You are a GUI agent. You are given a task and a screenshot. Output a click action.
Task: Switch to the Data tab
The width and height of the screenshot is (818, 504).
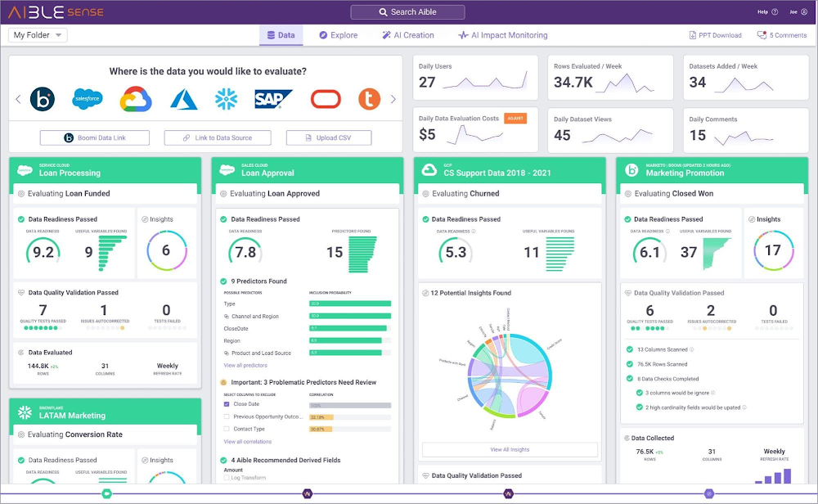[281, 35]
